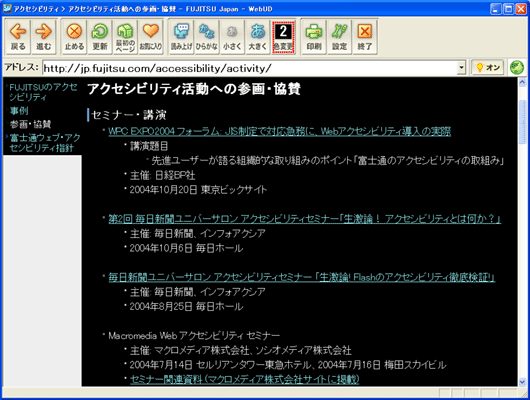The image size is (530, 400).
Task: Click 2004年10月6日 毎日ホール text
Action: pos(186,248)
